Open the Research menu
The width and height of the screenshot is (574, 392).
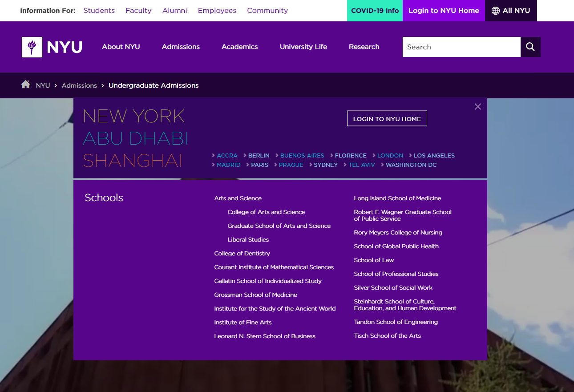pos(364,47)
